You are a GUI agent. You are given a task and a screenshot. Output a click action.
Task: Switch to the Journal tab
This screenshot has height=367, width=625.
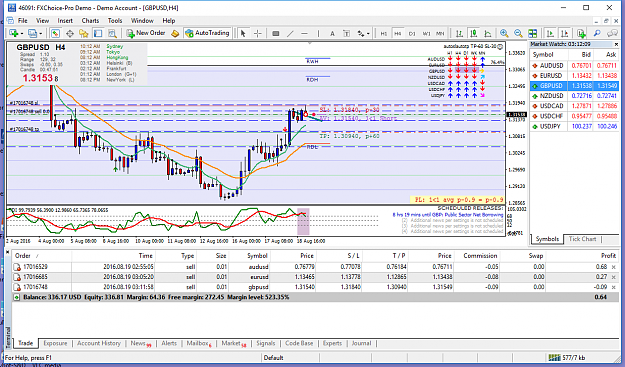[x=361, y=343]
